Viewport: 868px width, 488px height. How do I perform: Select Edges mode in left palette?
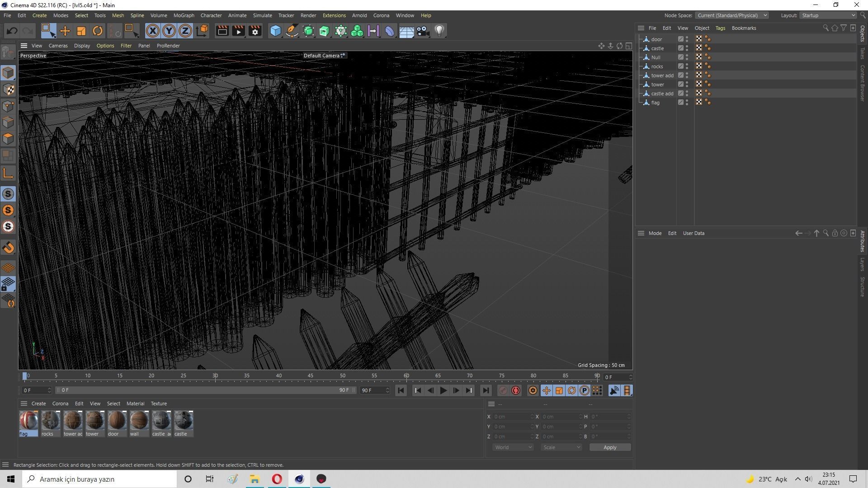click(8, 122)
